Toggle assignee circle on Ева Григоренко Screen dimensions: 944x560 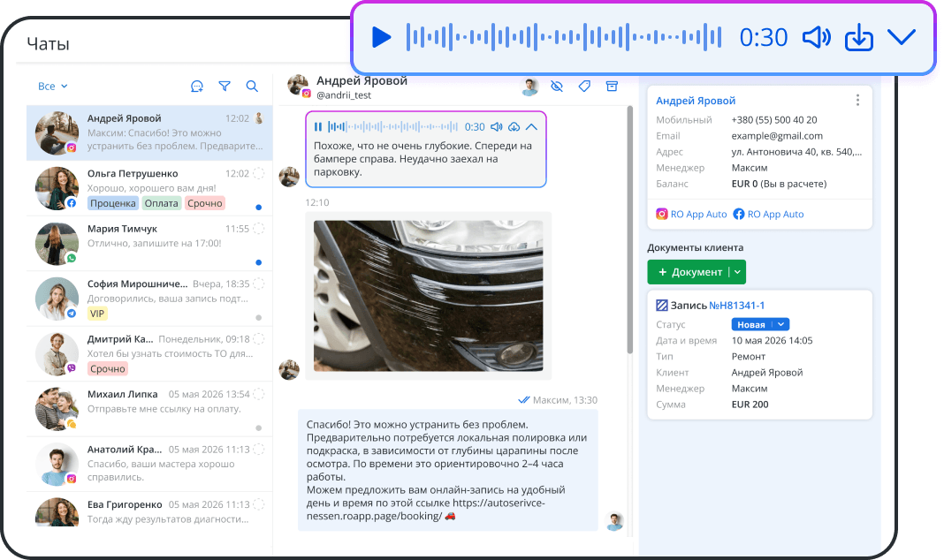[x=259, y=504]
